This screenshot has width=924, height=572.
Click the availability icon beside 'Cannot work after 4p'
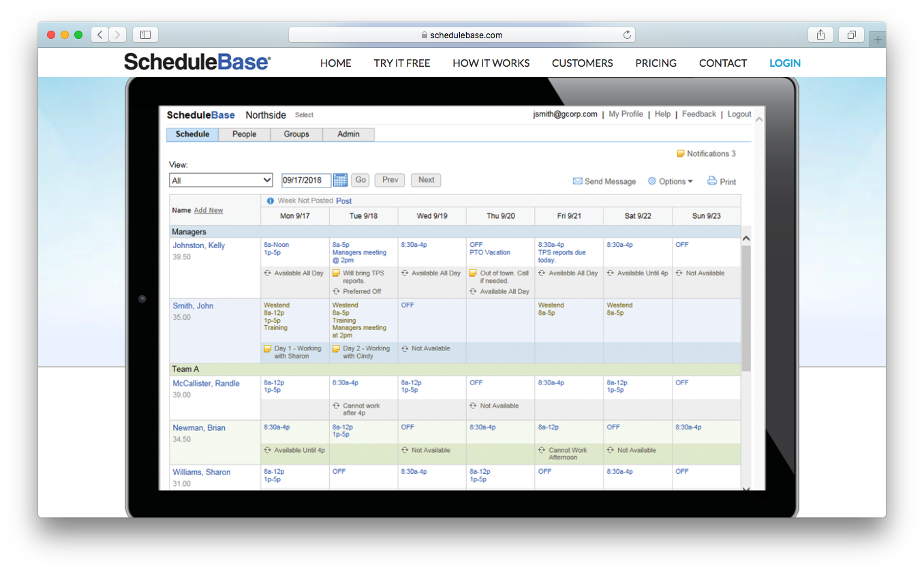point(336,406)
